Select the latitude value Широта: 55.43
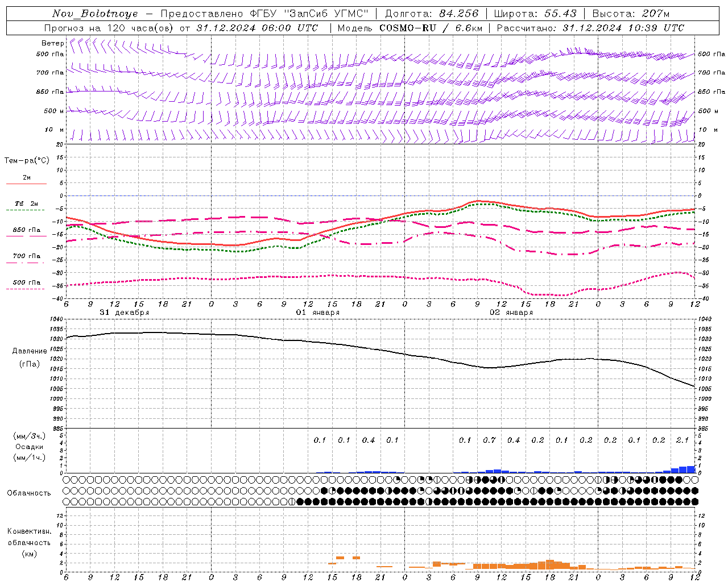 coord(535,14)
